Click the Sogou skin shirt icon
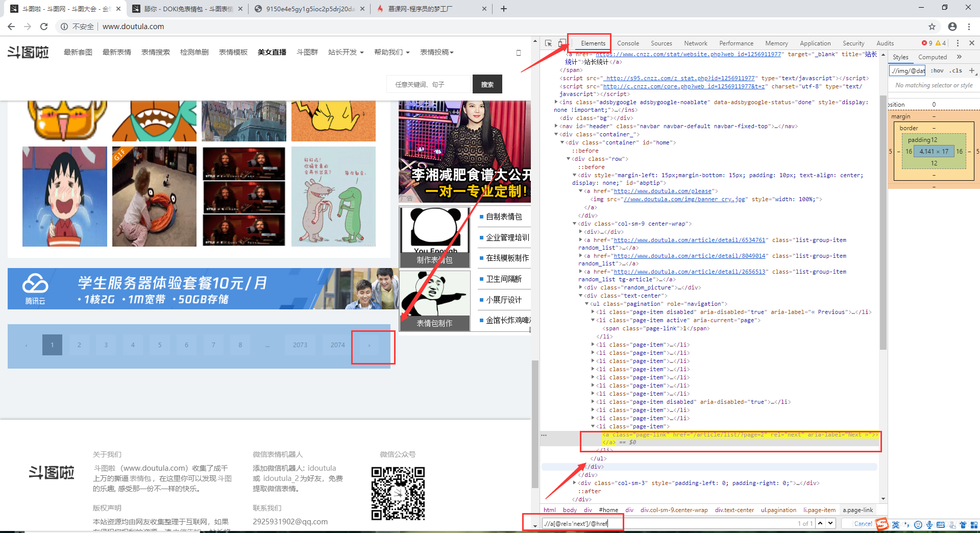980x533 pixels. click(963, 525)
